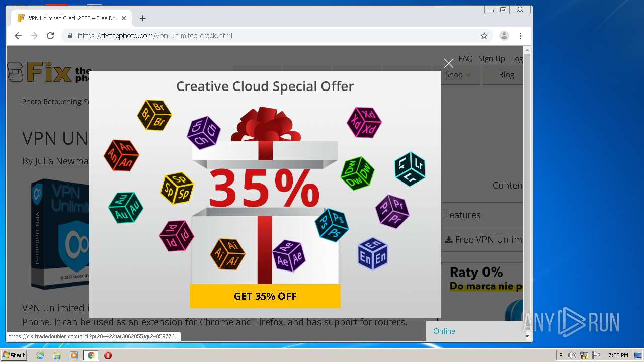The image size is (644, 362).
Task: Open the volume control in tray
Action: (x=572, y=355)
